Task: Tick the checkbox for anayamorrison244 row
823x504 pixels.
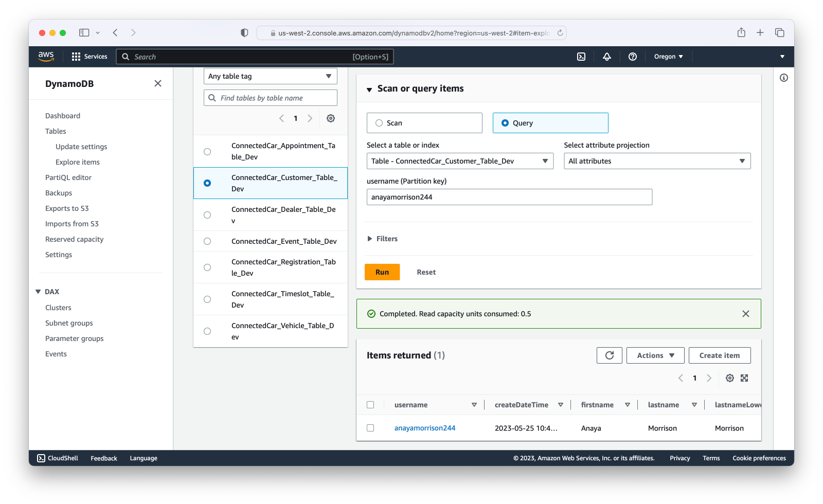Action: click(370, 428)
